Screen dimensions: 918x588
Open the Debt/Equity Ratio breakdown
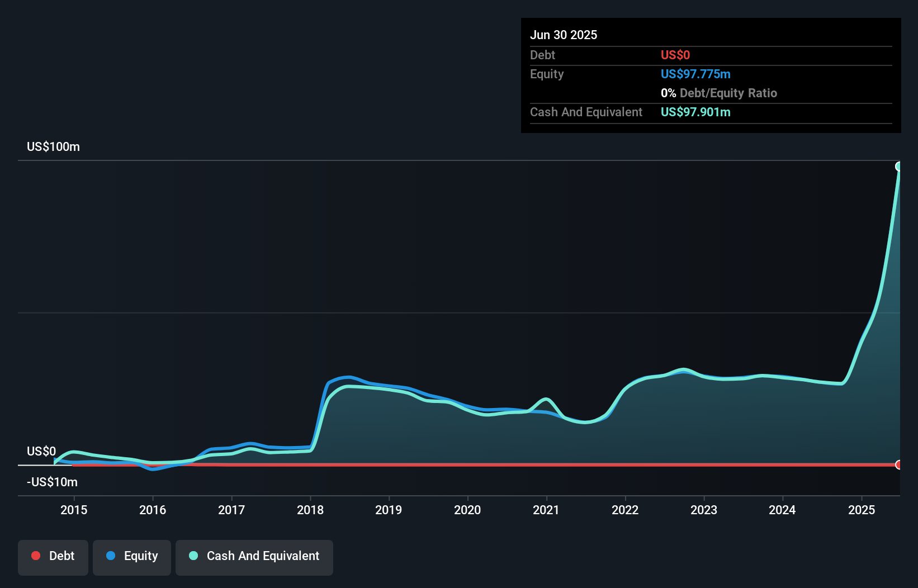720,93
